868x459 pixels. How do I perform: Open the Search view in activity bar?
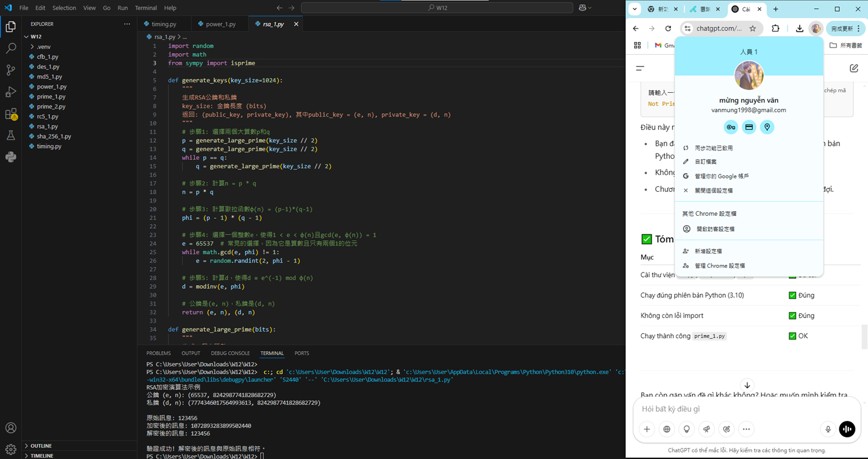(10, 48)
